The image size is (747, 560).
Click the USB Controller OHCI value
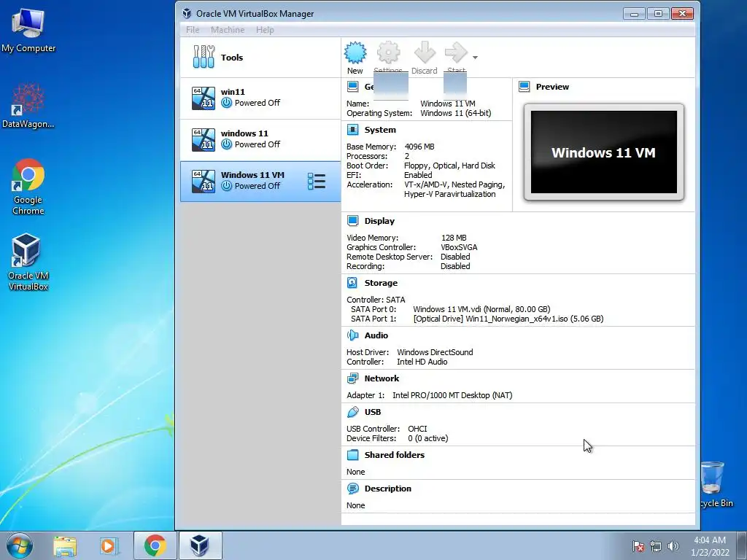click(417, 429)
